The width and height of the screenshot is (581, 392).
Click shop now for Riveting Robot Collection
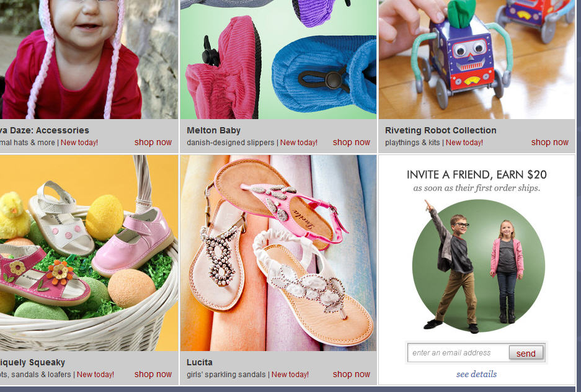click(x=549, y=142)
